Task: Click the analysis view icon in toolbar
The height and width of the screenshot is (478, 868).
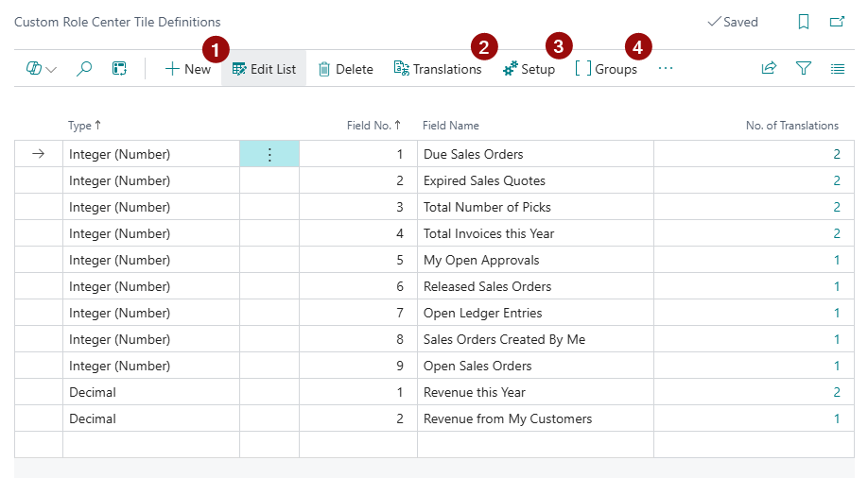Action: click(119, 69)
